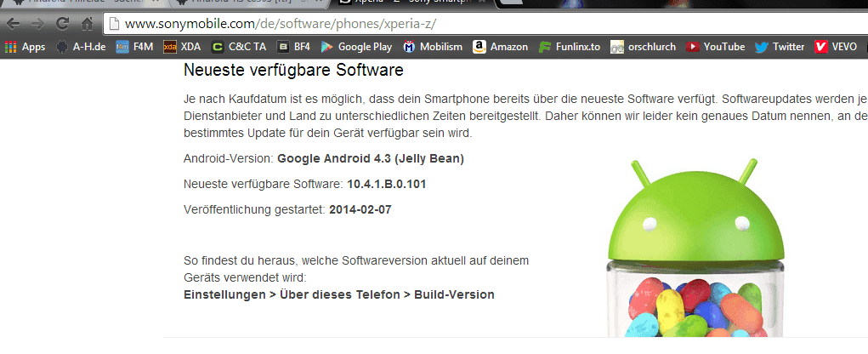
Task: Click 'Einstellungen > Über dieses Telefon > Build-Version' text
Action: coord(339,294)
